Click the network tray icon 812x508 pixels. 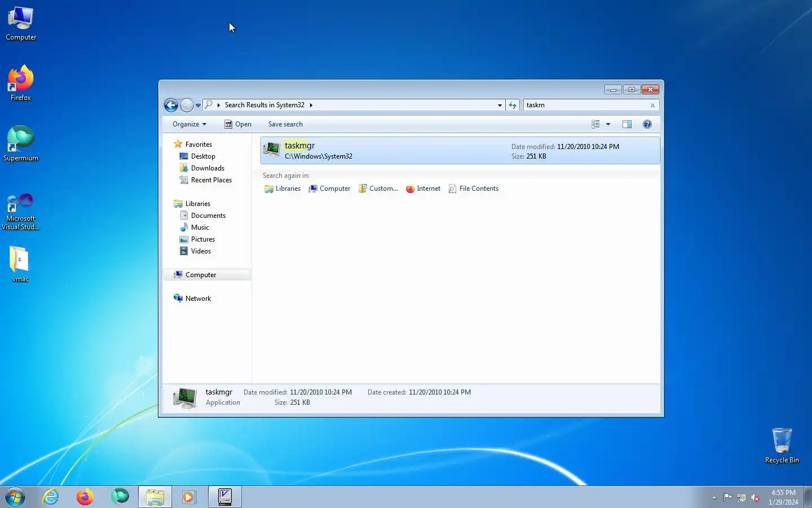(742, 497)
